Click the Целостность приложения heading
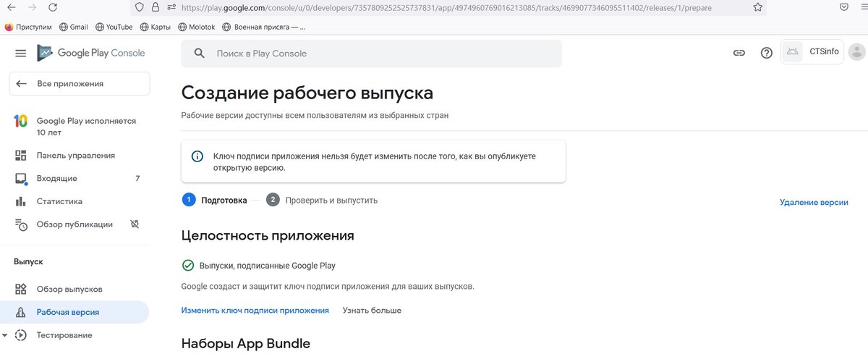Image resolution: width=868 pixels, height=354 pixels. coord(268,235)
